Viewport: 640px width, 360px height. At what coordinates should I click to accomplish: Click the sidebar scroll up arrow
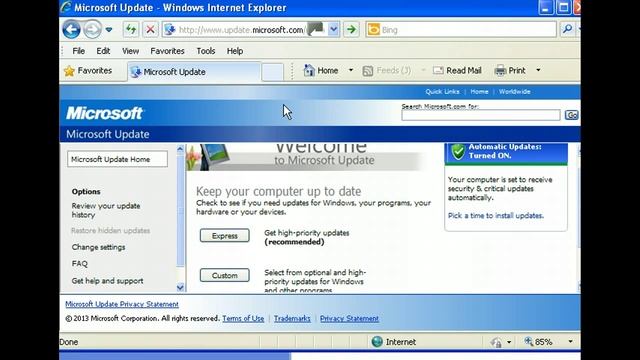[x=180, y=149]
